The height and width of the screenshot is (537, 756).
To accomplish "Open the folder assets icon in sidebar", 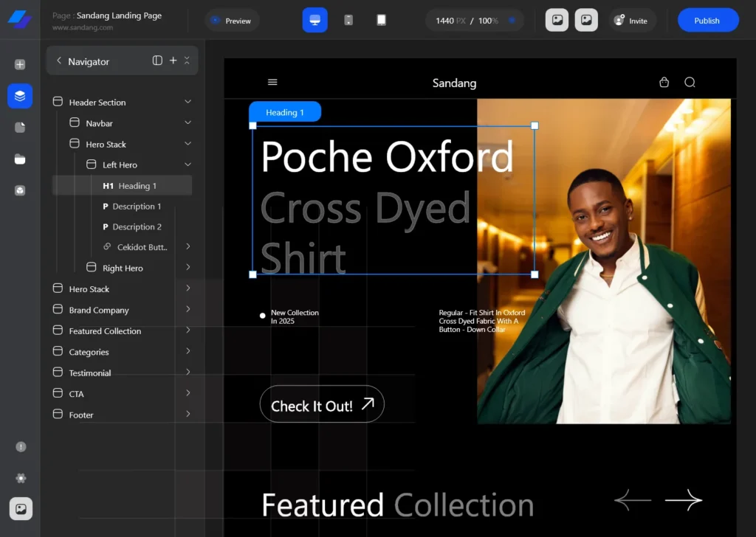I will (20, 159).
